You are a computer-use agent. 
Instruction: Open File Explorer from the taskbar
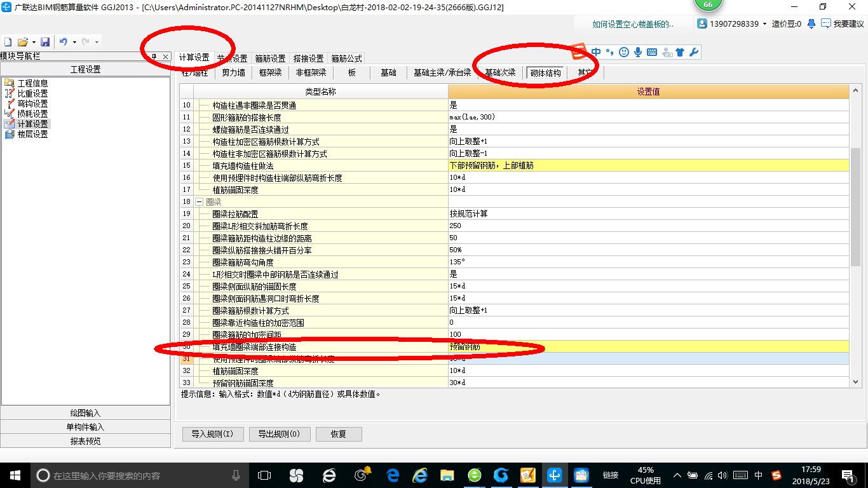point(447,475)
